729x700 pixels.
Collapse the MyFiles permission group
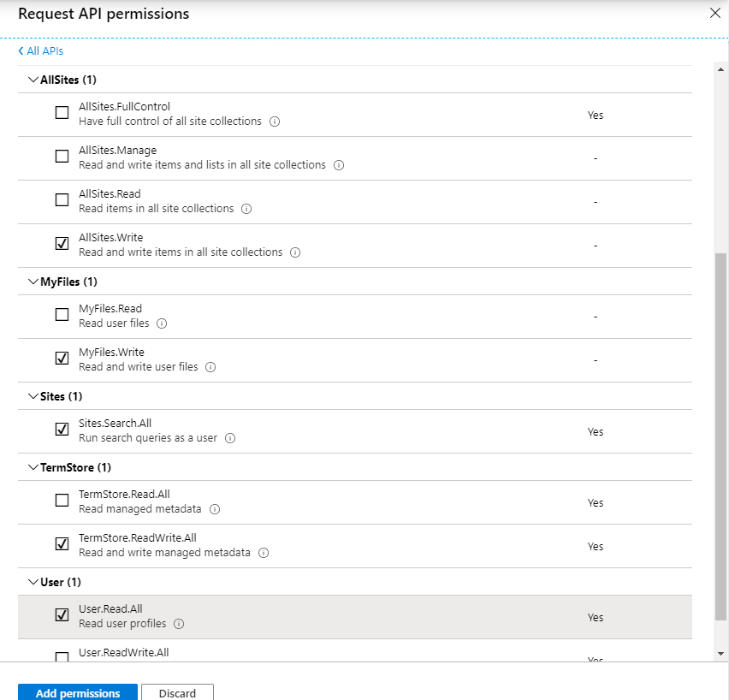point(33,282)
